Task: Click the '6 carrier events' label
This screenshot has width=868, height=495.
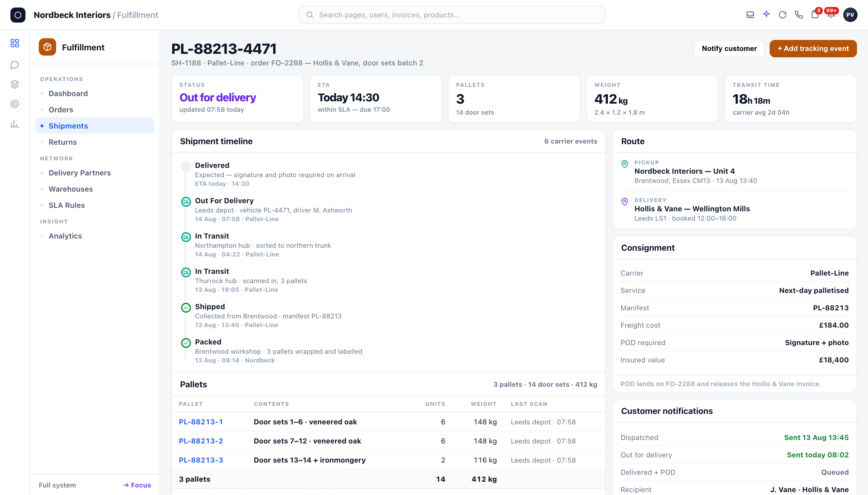Action: click(x=570, y=141)
